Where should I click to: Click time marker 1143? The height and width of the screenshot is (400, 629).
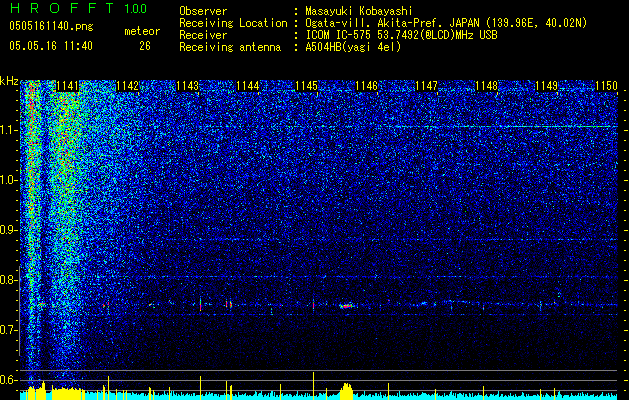[x=187, y=86]
